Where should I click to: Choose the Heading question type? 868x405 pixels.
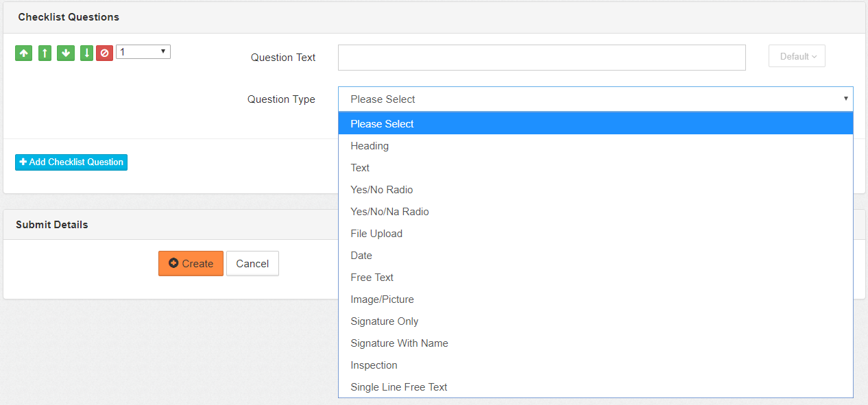tap(370, 146)
